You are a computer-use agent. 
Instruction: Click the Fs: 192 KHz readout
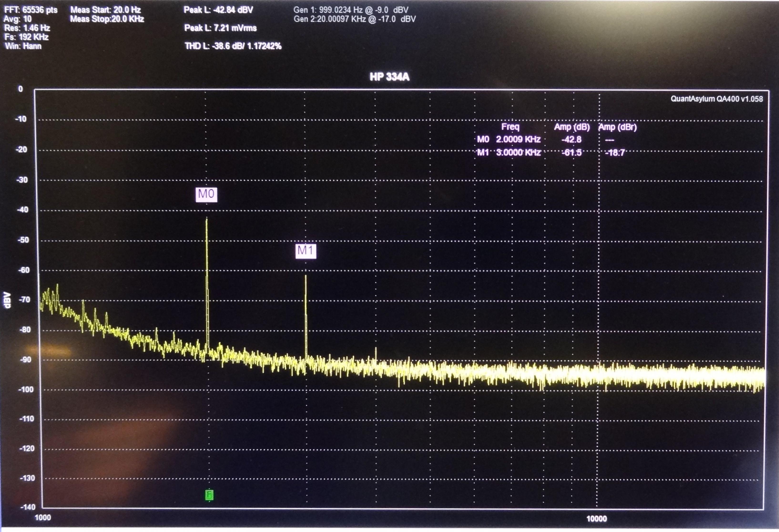26,37
